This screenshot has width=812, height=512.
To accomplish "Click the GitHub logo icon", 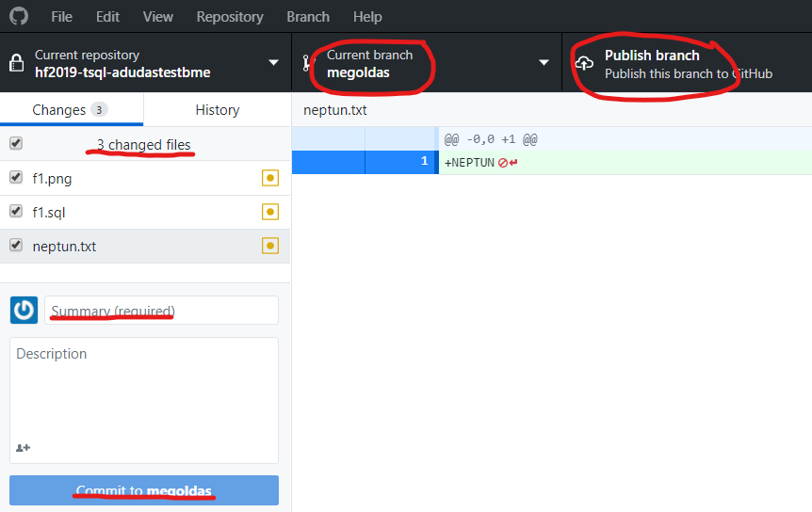I will (19, 17).
